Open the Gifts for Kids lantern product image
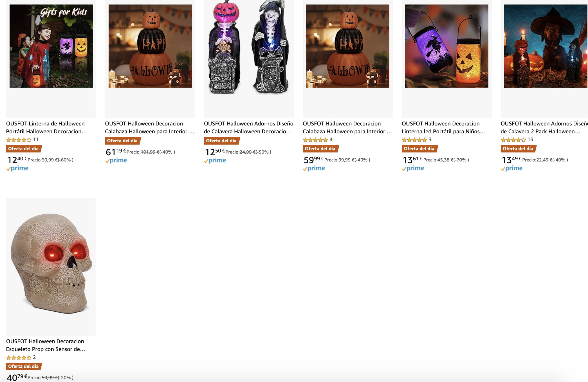This screenshot has height=382, width=588. coord(51,46)
